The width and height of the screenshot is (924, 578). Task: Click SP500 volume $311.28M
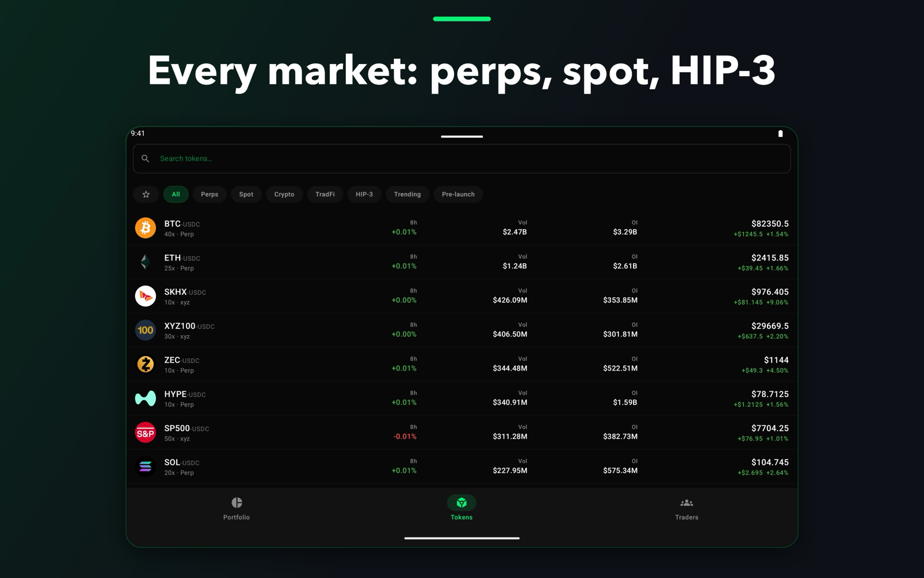tap(510, 436)
